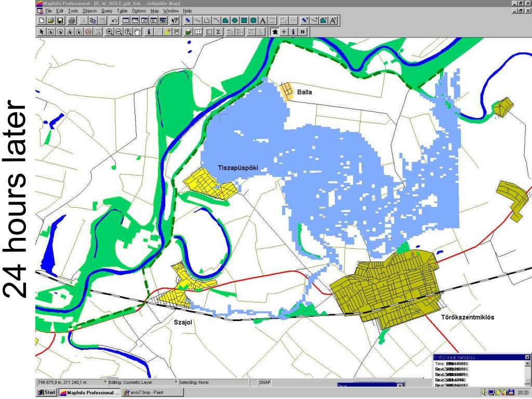The height and width of the screenshot is (399, 532).
Task: Open the Options menu
Action: (x=139, y=11)
